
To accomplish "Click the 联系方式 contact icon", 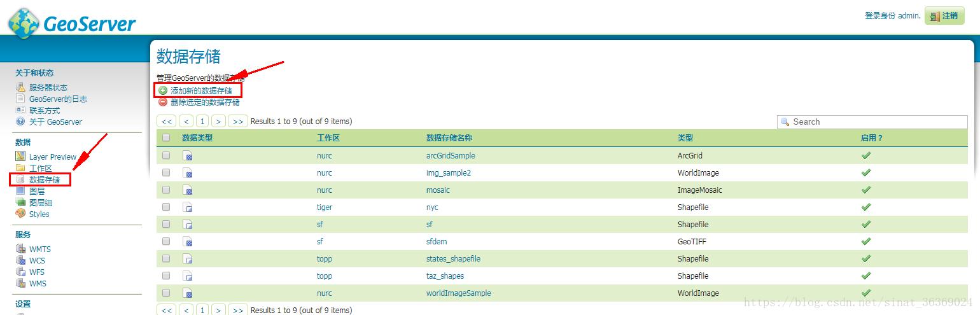I will (20, 110).
